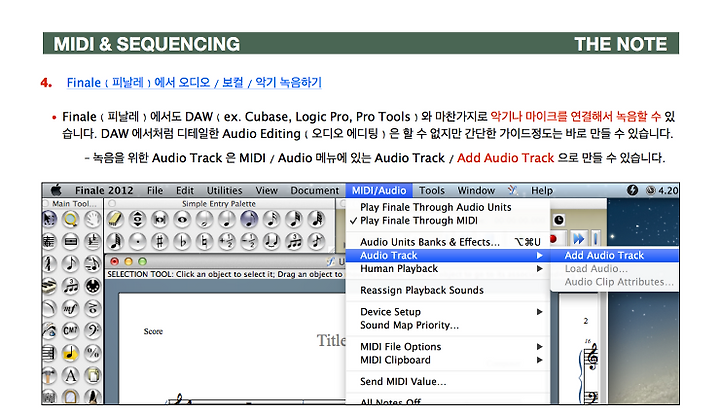The height and width of the screenshot is (415, 720).
Task: Open the Apple menu
Action: tap(56, 190)
